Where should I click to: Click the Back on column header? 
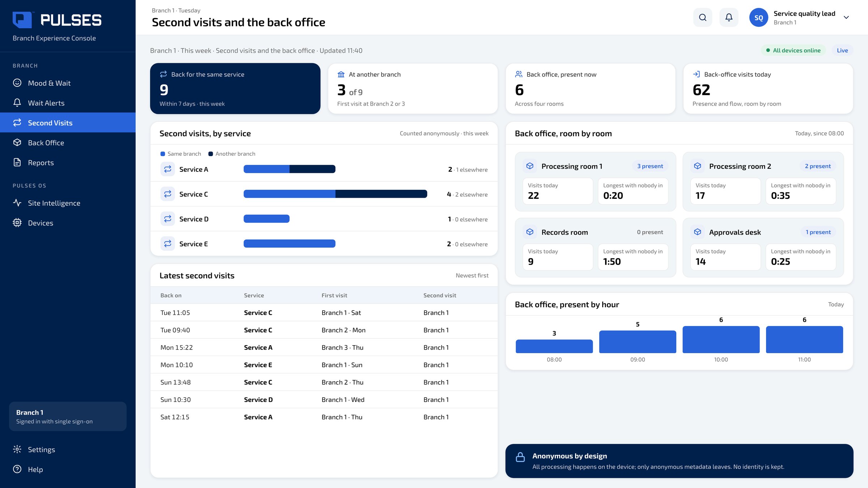[x=171, y=295]
